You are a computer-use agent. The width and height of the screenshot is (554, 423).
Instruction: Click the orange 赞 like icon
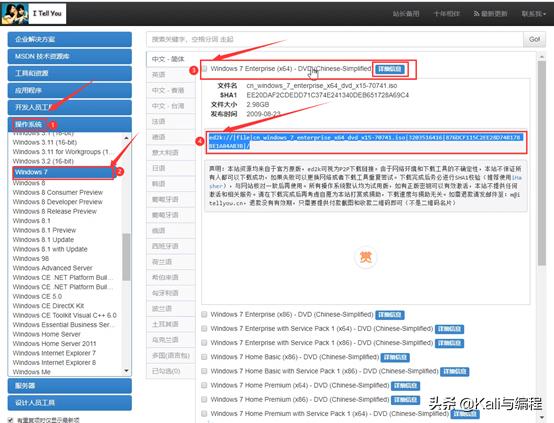(x=366, y=257)
